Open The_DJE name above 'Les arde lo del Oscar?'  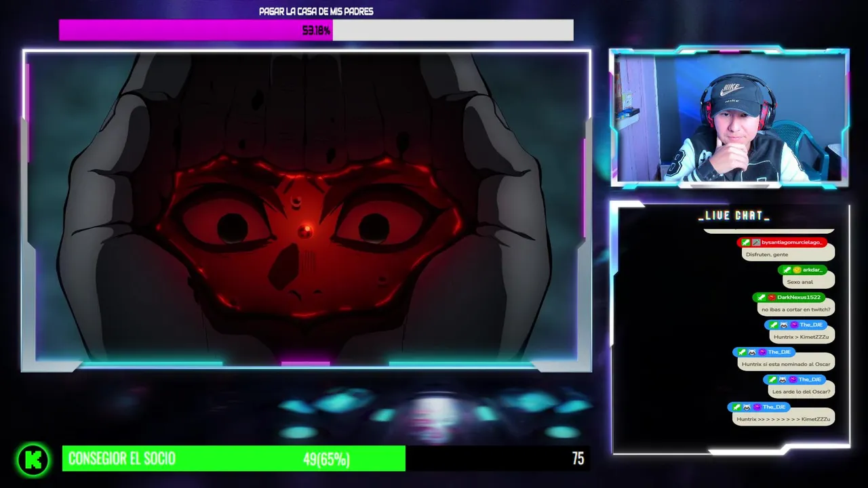(810, 380)
